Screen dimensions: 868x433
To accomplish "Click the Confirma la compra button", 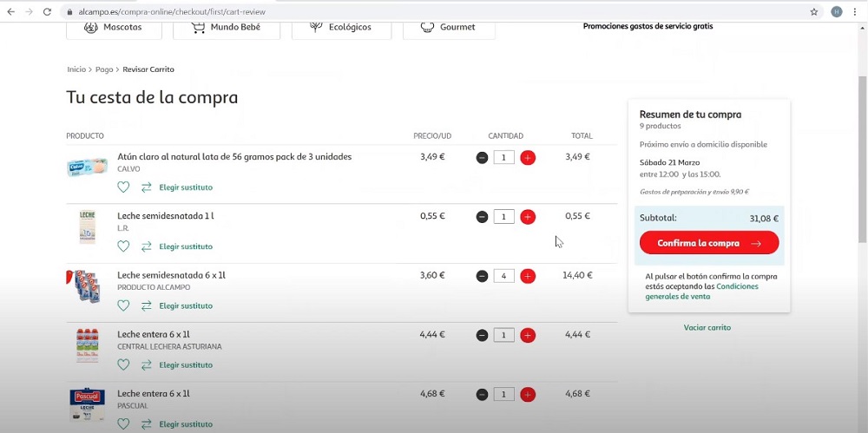I will 708,243.
